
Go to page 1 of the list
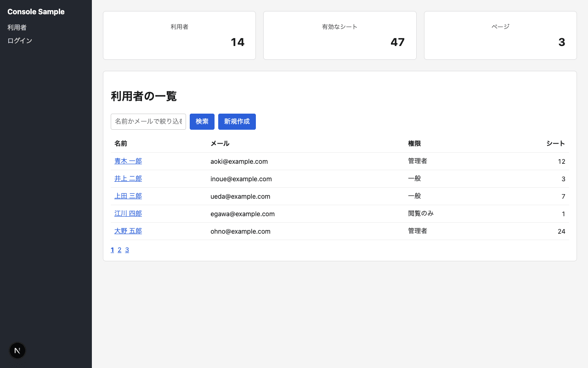[113, 250]
